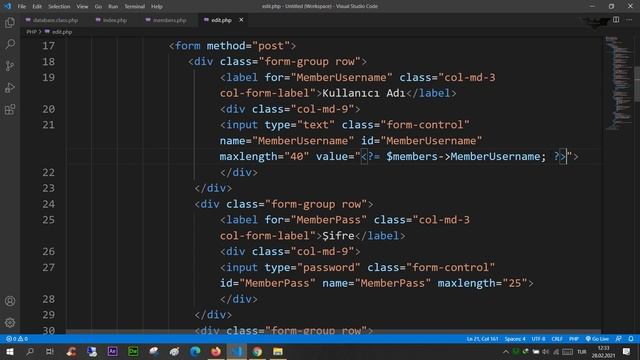Click the CRLF end-of-line indicator

557,339
